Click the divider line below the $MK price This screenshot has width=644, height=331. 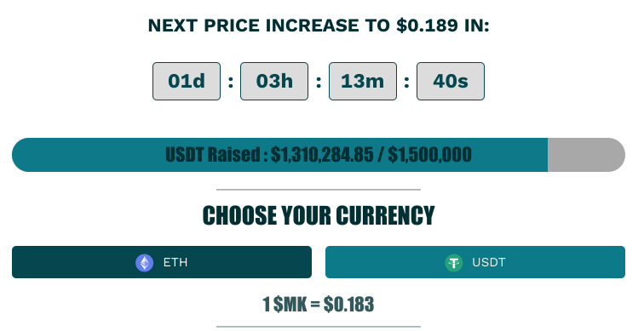[x=319, y=327]
